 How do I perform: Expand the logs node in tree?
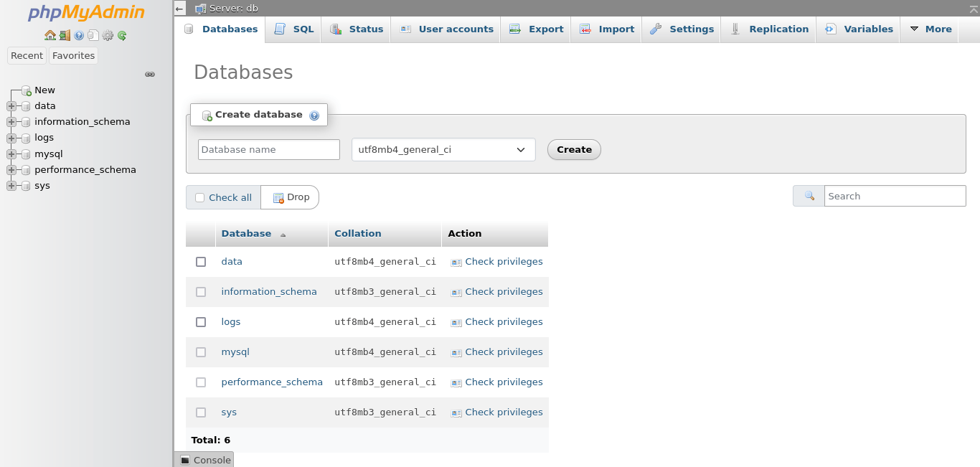(11, 138)
